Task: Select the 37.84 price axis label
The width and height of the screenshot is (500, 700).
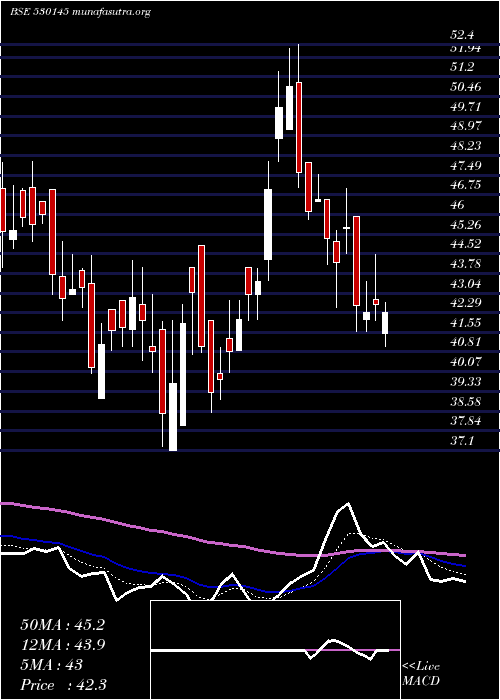Action: pos(466,421)
